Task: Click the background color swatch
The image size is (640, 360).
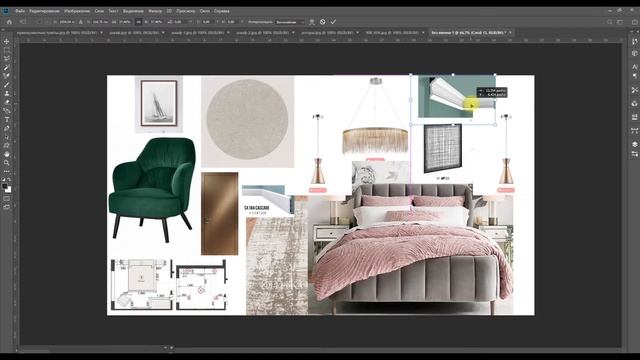Action: pyautogui.click(x=9, y=190)
